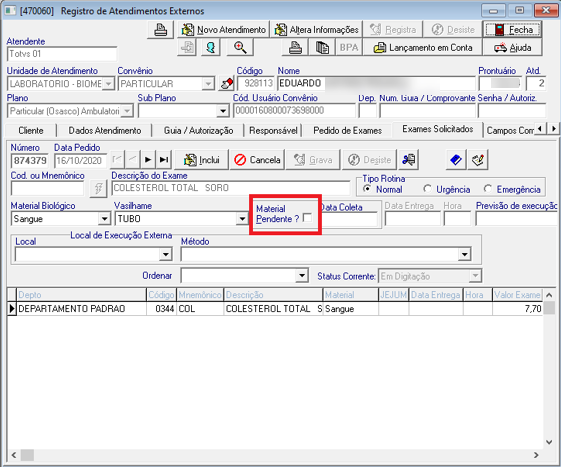Open Lançamento em Conta

pos(423,47)
